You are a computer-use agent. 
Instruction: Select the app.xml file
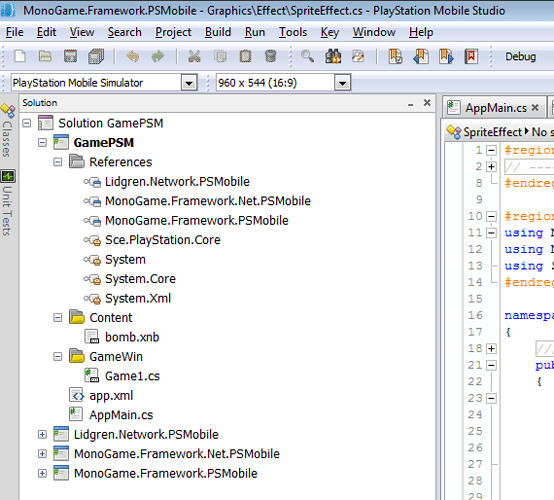111,395
